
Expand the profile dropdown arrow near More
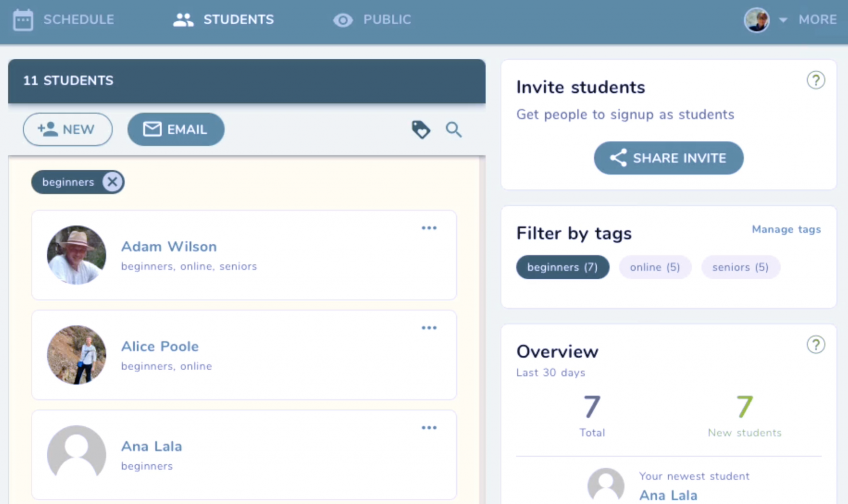click(x=783, y=20)
